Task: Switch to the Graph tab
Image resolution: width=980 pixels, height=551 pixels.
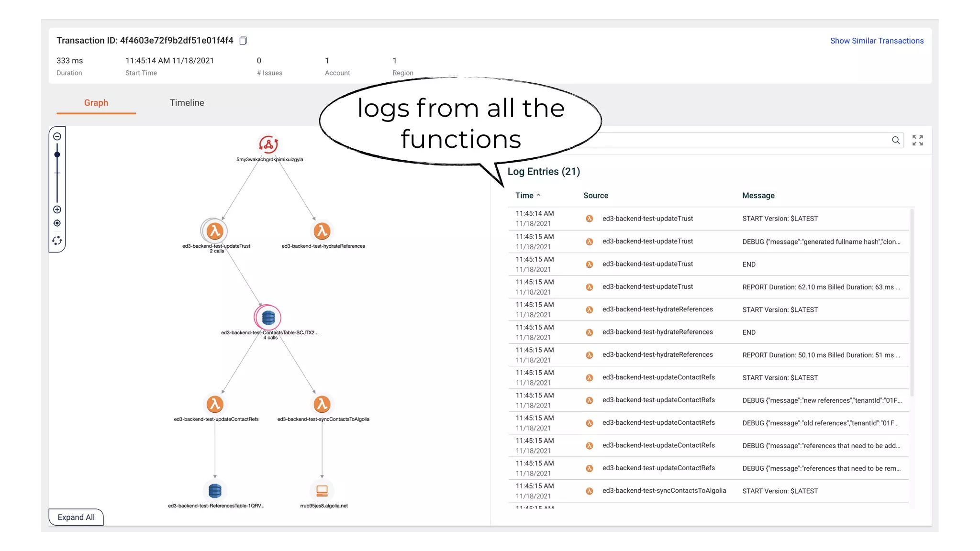Action: tap(96, 103)
